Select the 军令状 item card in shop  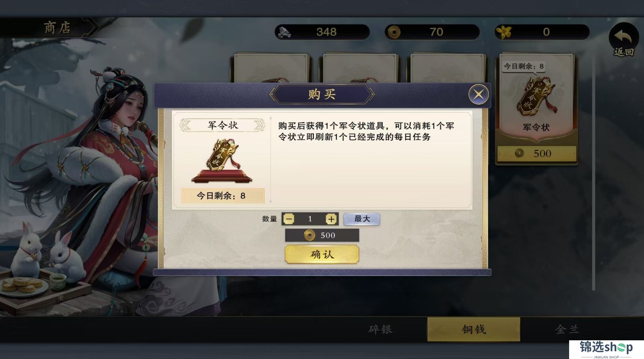coord(537,109)
